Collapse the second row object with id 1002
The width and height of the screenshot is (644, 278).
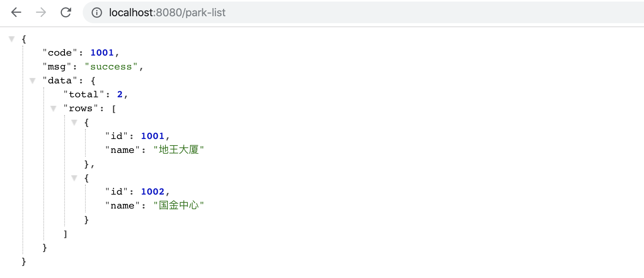pos(74,178)
